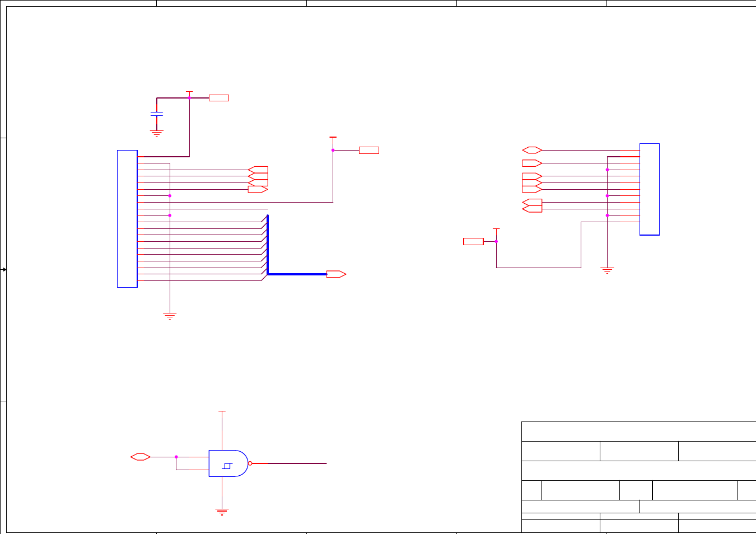The image size is (756, 534).
Task: Select the ground symbol near the right connector
Action: pos(607,270)
